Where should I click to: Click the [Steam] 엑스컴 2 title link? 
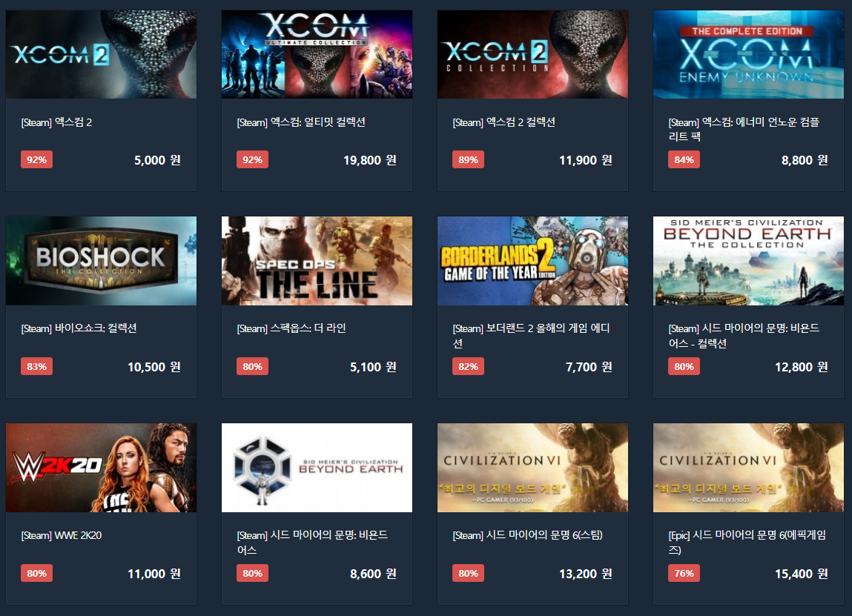click(56, 122)
